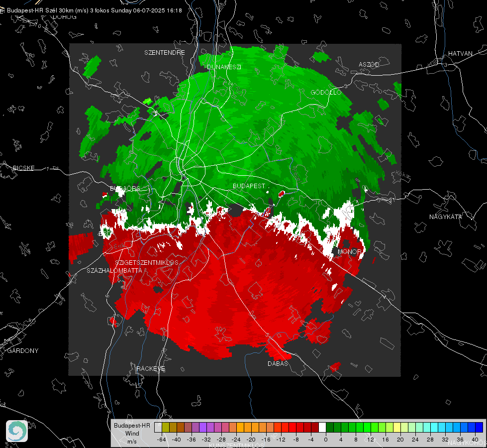The width and height of the screenshot is (487, 448).
Task: Click the Budapest-HR legend title
Action: click(x=132, y=425)
